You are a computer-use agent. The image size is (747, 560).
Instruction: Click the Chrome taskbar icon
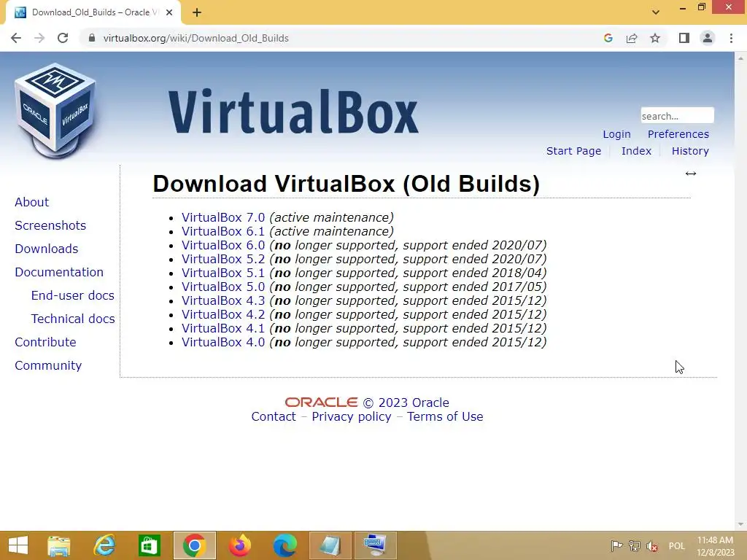click(194, 545)
